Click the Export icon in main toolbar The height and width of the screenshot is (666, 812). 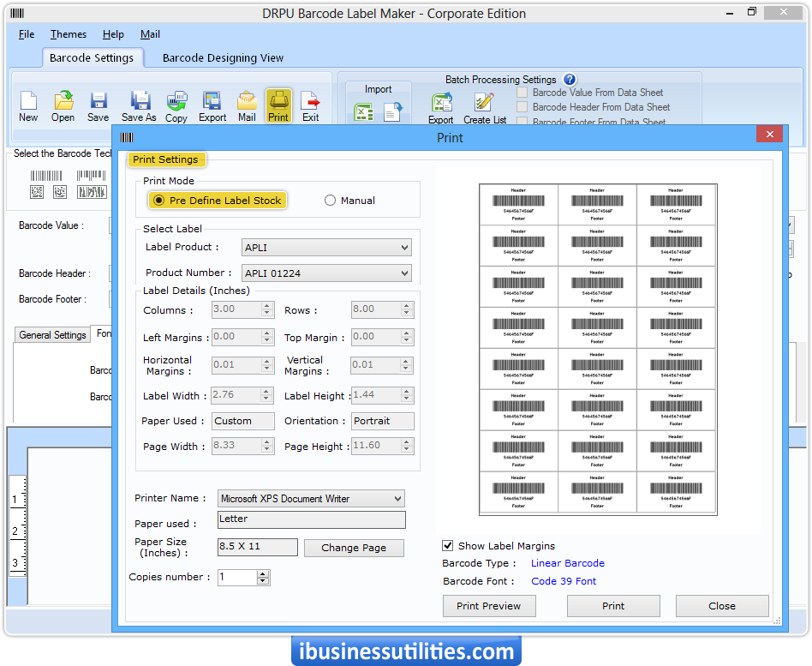coord(212,106)
